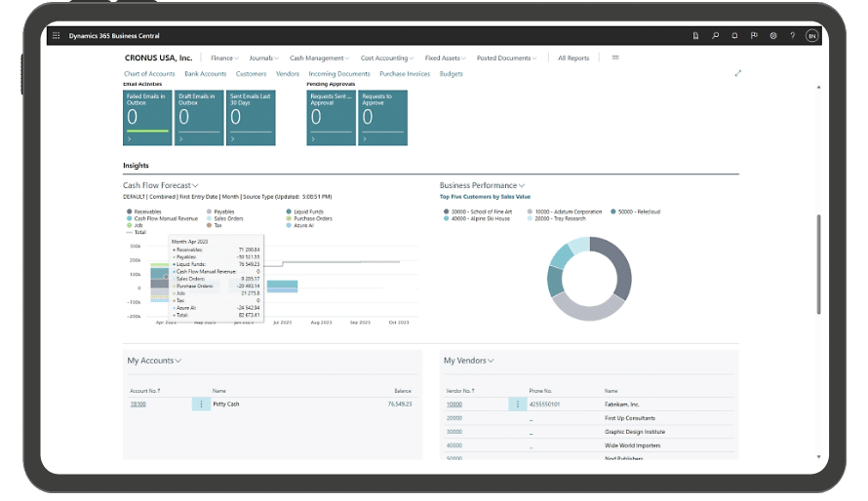The height and width of the screenshot is (501, 868).
Task: Open the search magnifier icon
Action: coord(715,36)
